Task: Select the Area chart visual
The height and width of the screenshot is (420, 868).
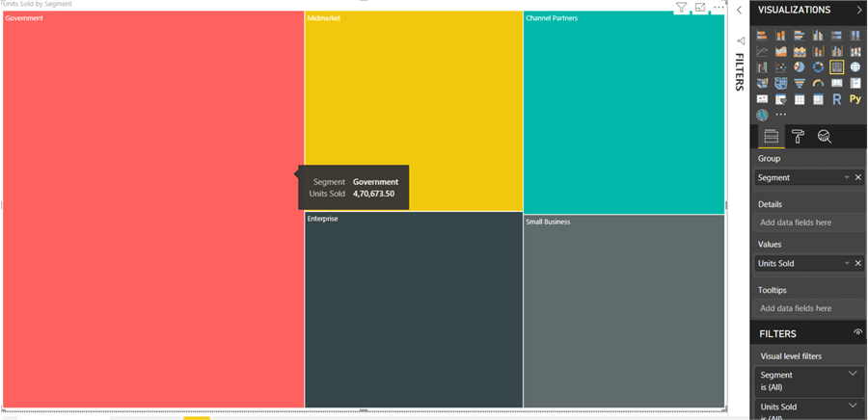Action: tap(780, 51)
